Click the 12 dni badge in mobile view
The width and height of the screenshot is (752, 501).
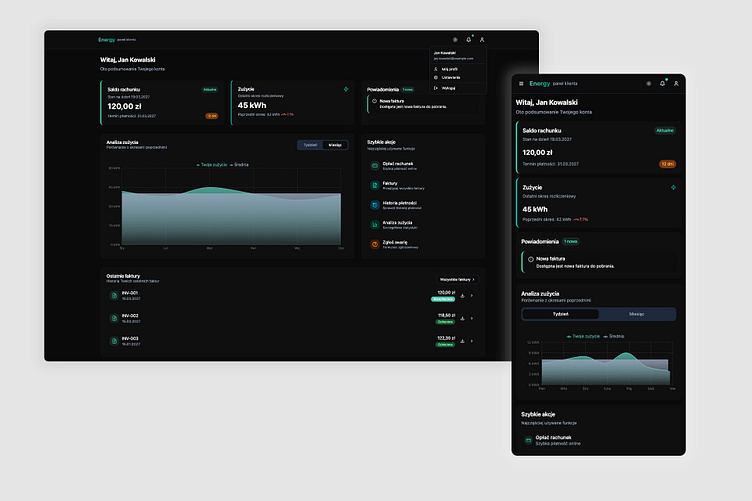point(668,164)
